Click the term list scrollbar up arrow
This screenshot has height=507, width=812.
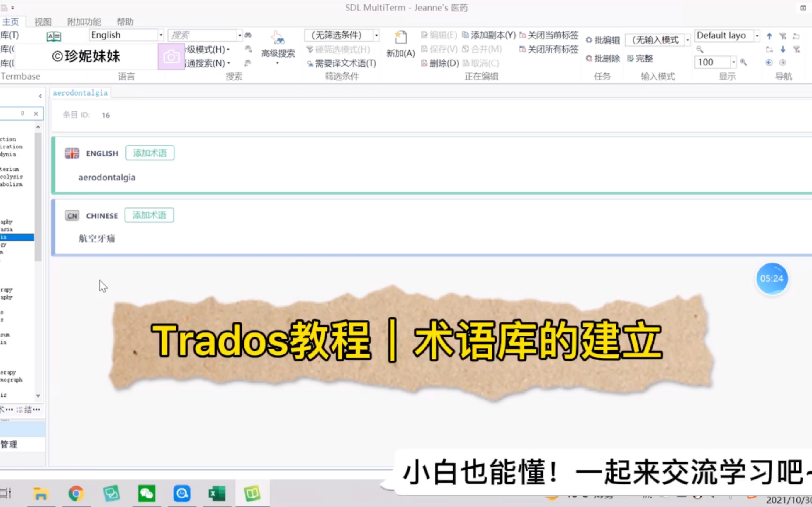point(38,127)
